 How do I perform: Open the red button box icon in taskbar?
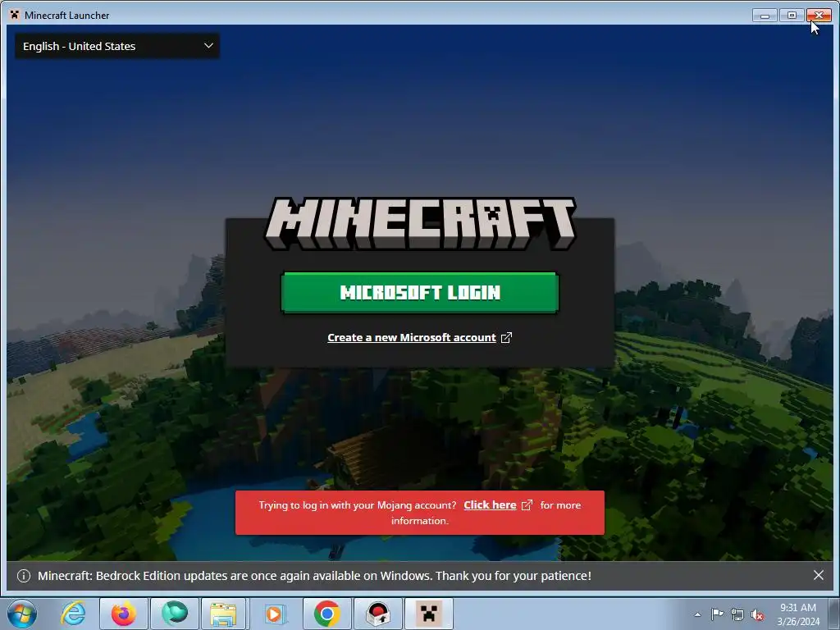(x=377, y=614)
